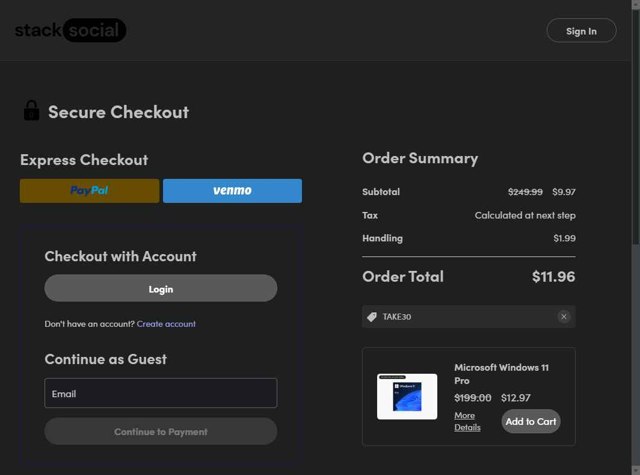Screen dimensions: 640x475
Task: Pay with the PayPal express button
Action: pyautogui.click(x=89, y=191)
